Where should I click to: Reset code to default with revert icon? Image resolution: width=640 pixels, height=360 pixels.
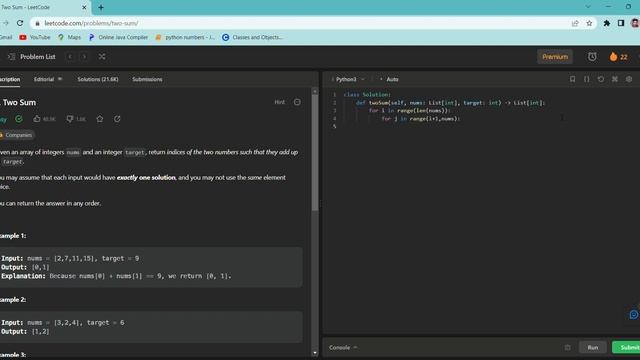pos(600,79)
